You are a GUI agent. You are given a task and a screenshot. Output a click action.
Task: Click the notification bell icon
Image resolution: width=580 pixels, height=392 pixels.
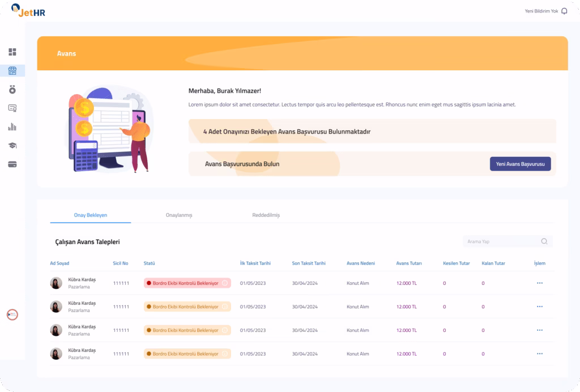[564, 11]
